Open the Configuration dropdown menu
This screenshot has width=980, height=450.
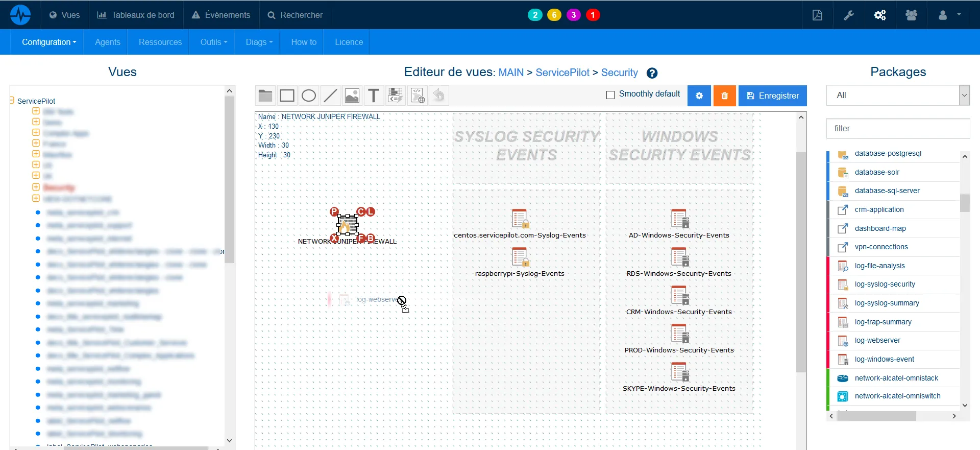click(49, 42)
